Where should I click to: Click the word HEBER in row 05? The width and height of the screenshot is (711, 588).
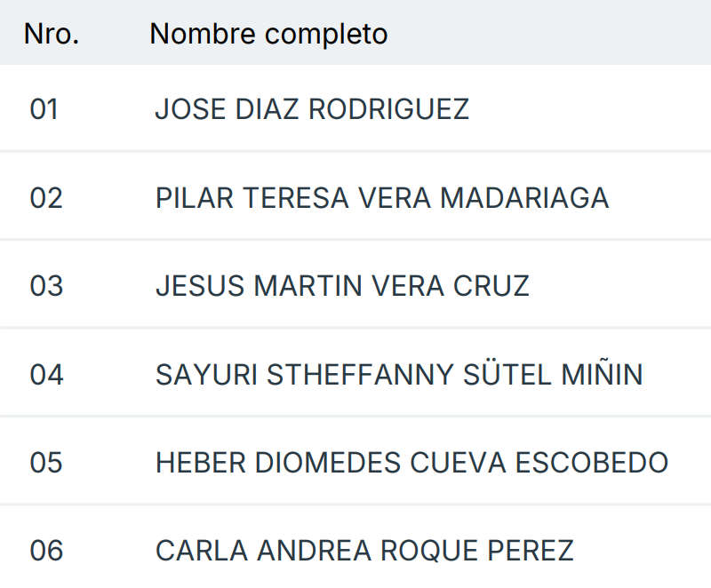tap(200, 463)
